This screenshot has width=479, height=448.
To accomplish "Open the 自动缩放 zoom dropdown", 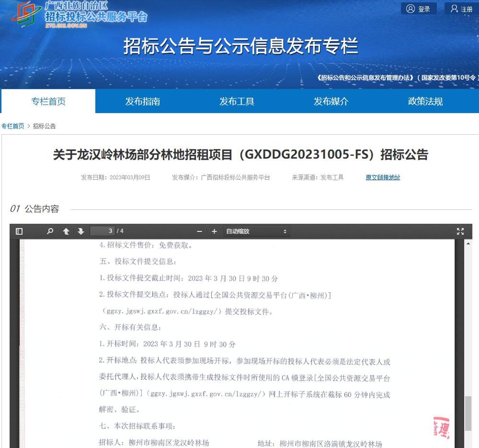I will click(x=256, y=231).
